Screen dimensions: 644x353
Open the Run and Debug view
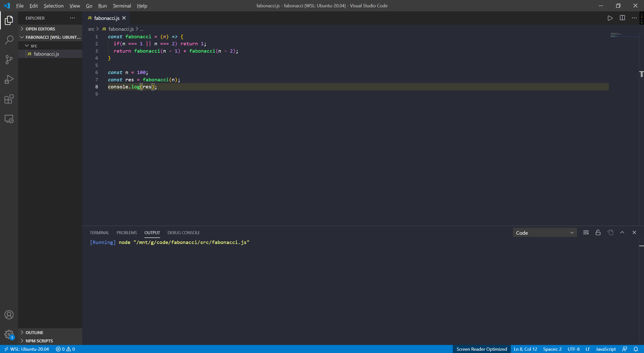coord(9,79)
